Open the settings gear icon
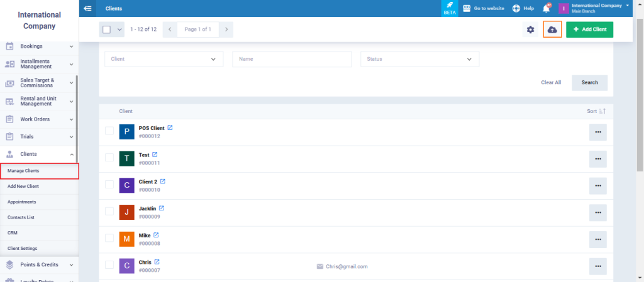The image size is (644, 282). 530,30
